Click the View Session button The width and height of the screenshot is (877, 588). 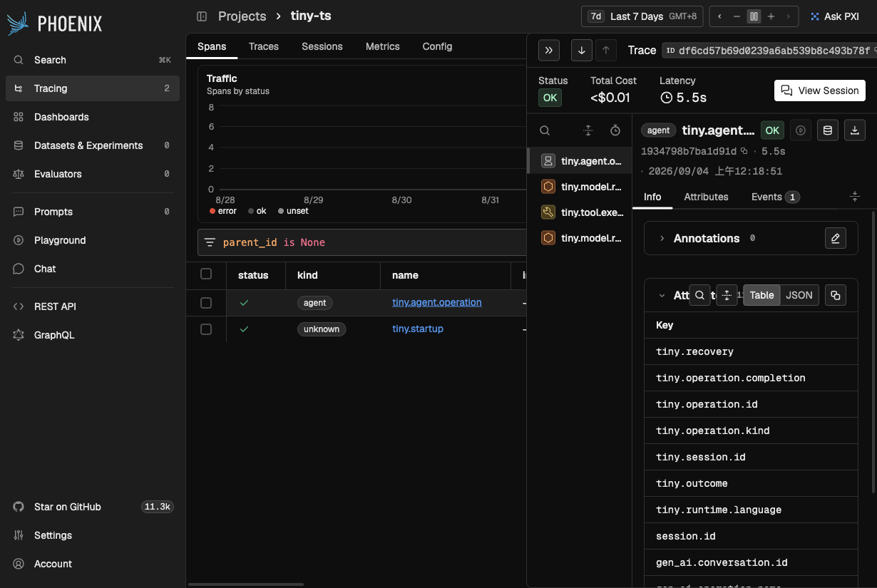tap(820, 91)
